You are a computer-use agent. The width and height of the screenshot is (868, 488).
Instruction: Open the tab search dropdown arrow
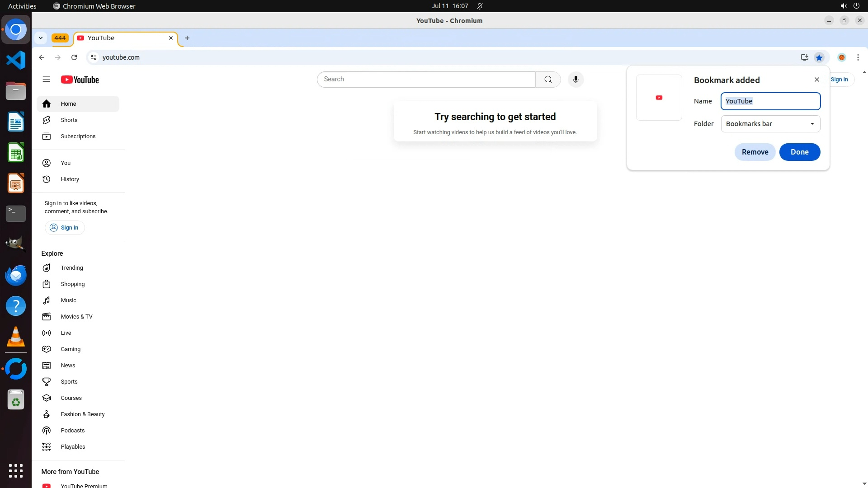(41, 38)
